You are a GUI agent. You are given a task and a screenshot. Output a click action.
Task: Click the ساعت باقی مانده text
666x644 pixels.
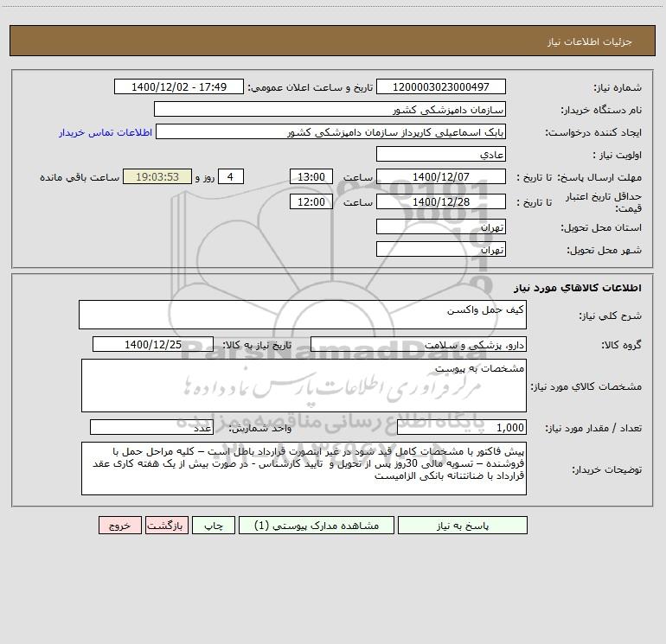[x=80, y=177]
